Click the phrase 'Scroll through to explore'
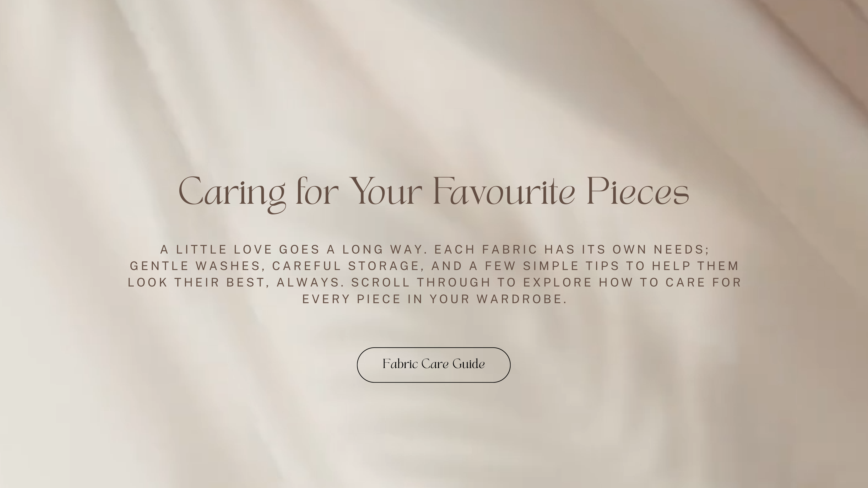This screenshot has height=488, width=868. click(471, 282)
